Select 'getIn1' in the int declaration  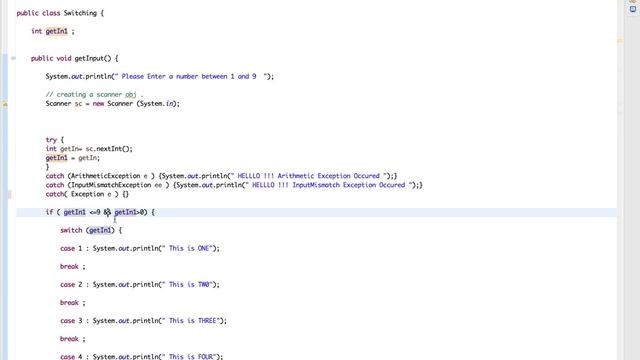click(56, 31)
